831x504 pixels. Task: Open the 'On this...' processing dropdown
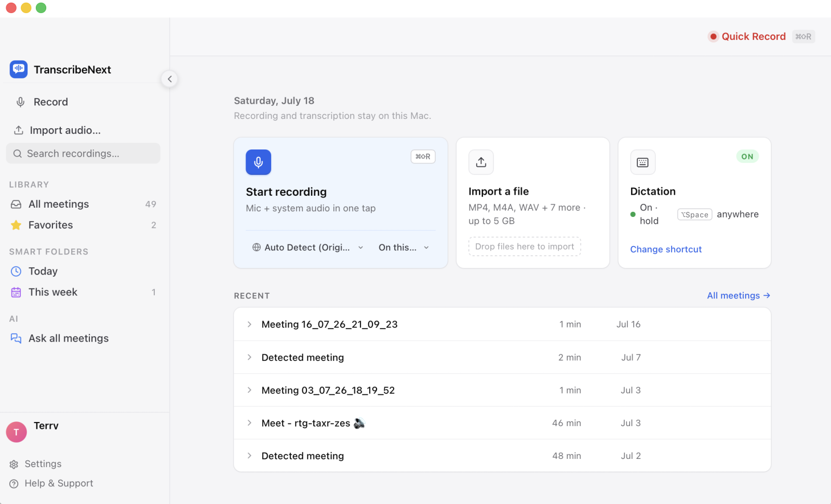(x=404, y=248)
